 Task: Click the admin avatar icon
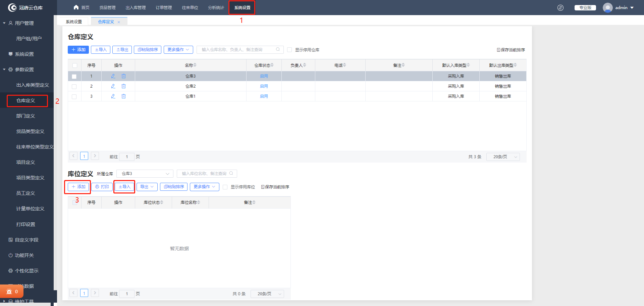tap(607, 8)
